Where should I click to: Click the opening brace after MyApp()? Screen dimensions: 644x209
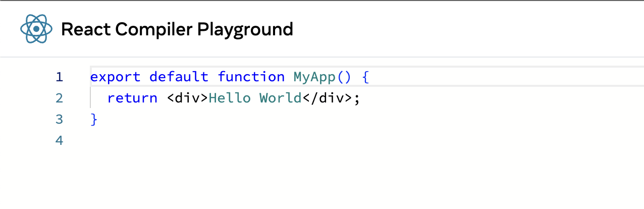(x=366, y=77)
